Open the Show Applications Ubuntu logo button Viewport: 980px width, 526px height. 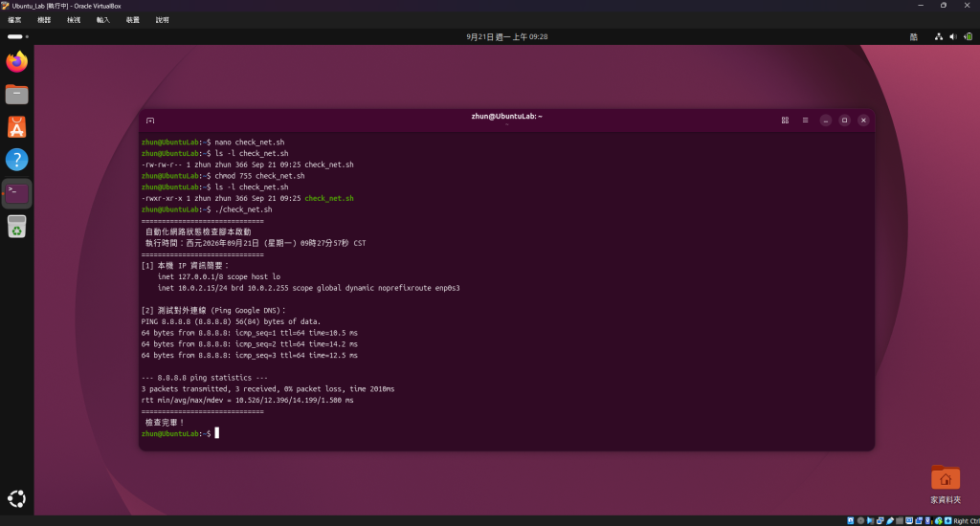tap(17, 498)
